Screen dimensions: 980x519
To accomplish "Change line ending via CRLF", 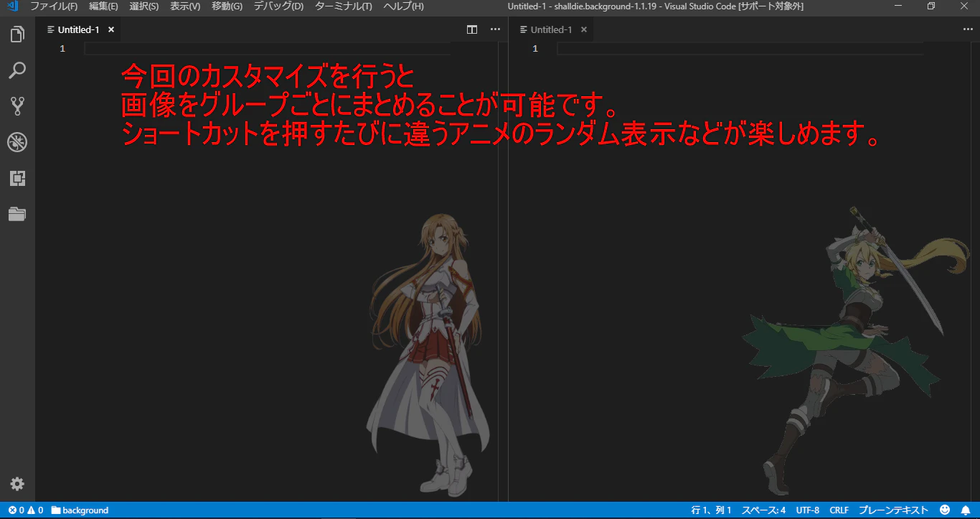I will tap(839, 510).
